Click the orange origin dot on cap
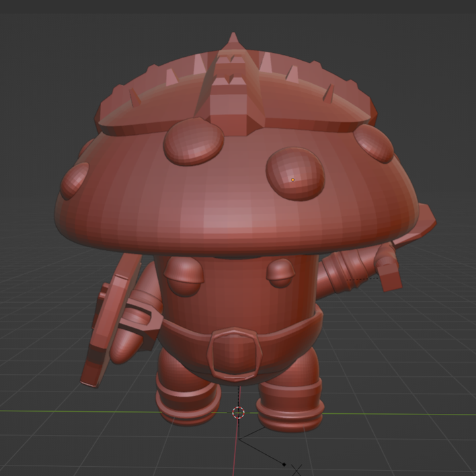This screenshot has width=476, height=476. point(293,180)
